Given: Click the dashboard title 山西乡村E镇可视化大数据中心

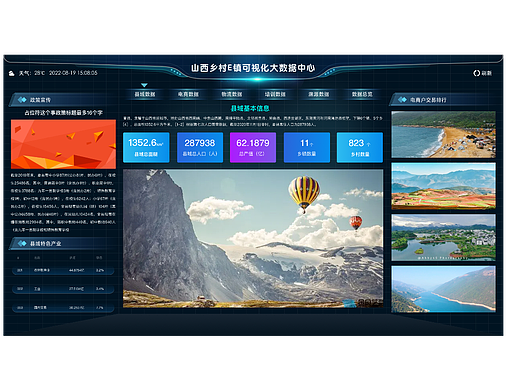Looking at the screenshot, I should [x=253, y=68].
